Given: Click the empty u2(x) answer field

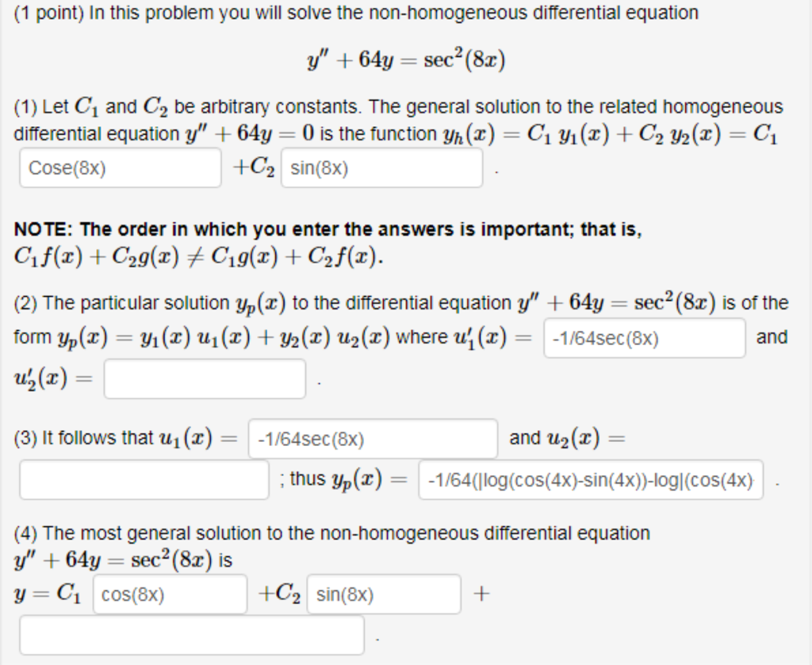Looking at the screenshot, I should tap(144, 479).
